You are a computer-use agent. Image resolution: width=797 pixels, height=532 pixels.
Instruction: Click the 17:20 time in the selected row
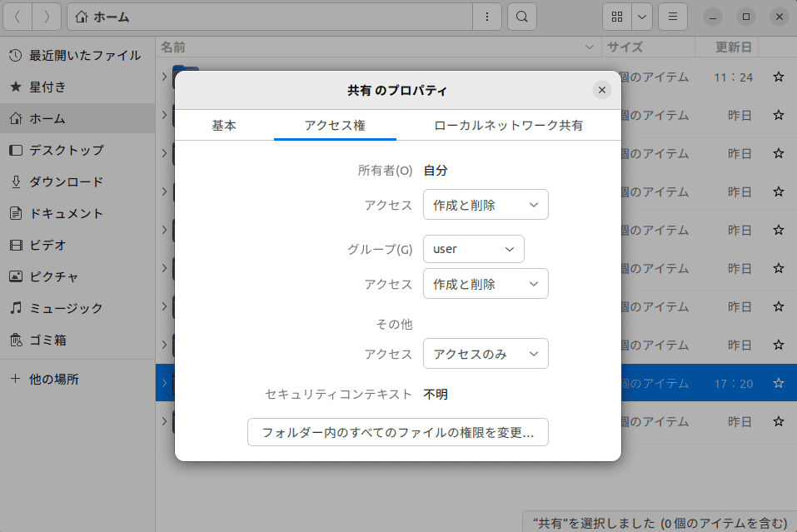[x=734, y=384]
